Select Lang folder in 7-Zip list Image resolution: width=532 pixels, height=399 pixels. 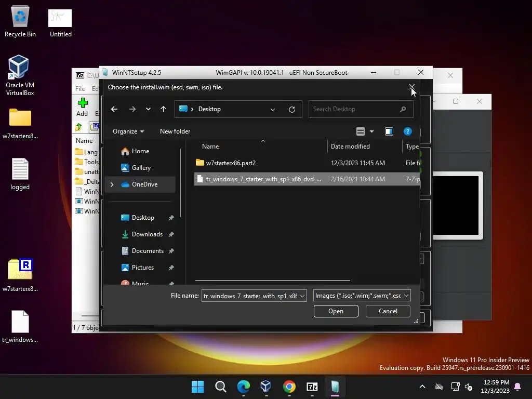pos(87,152)
